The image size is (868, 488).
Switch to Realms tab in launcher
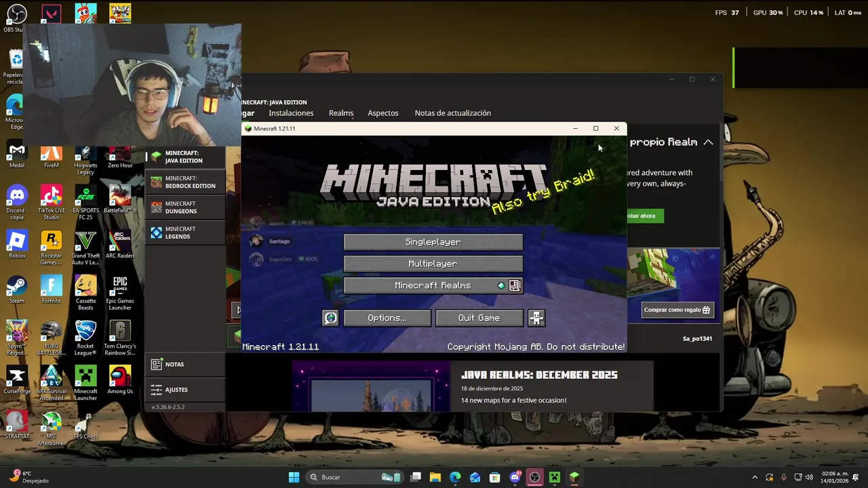[x=341, y=113]
